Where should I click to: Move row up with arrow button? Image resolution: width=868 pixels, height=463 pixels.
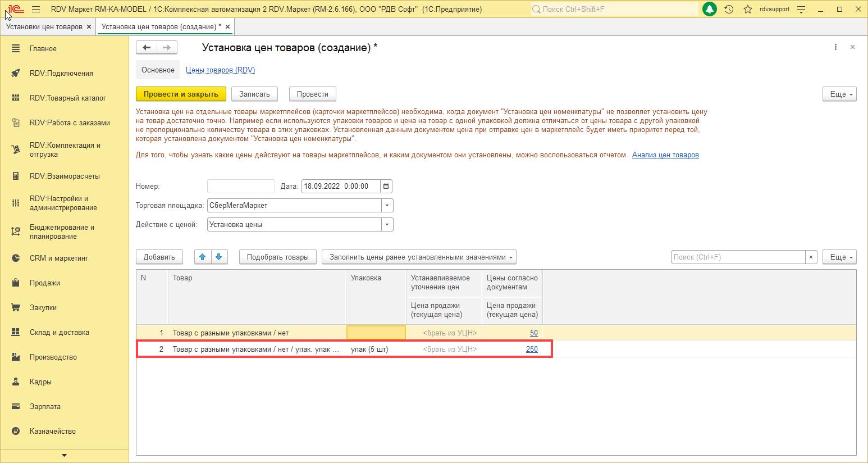[x=203, y=257]
